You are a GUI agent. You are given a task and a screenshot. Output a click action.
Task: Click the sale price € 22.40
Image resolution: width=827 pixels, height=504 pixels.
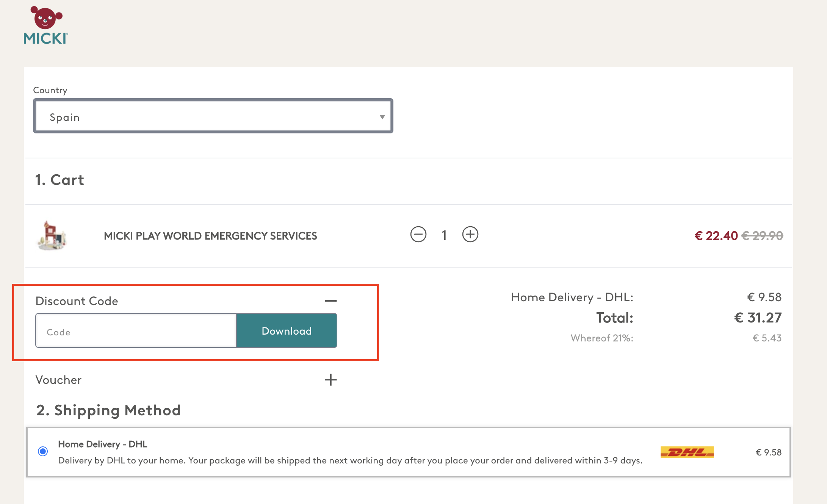[x=716, y=236]
